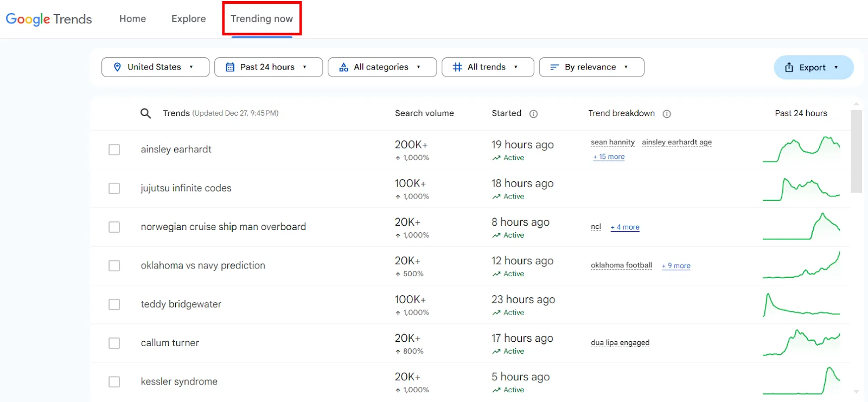The width and height of the screenshot is (868, 402).
Task: Click the info icon next to Started
Action: point(533,114)
